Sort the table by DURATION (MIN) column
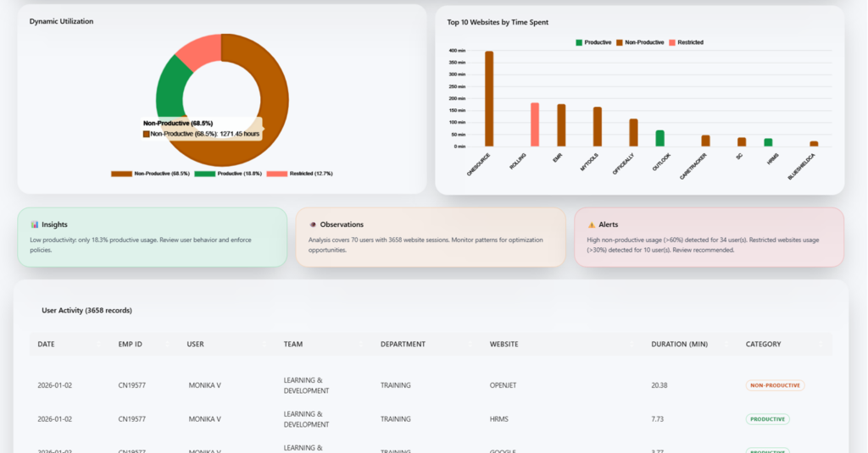Screen dimensions: 868x453 (679, 344)
